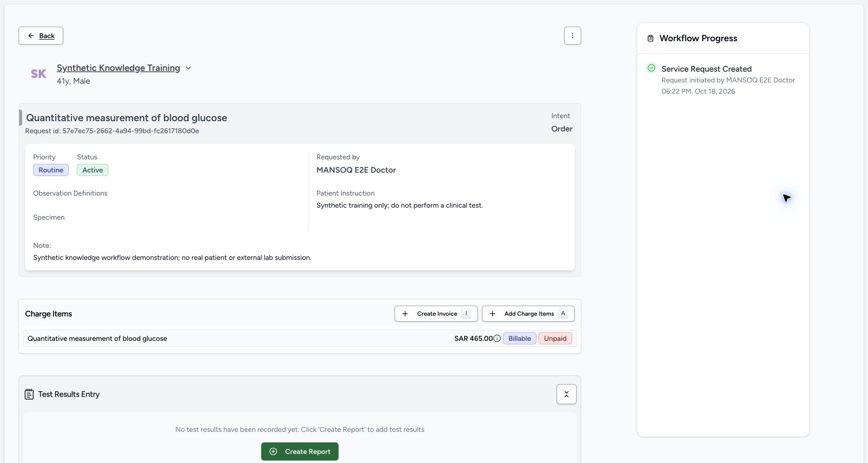This screenshot has width=868, height=463.
Task: Click the Create Report button
Action: tap(300, 451)
